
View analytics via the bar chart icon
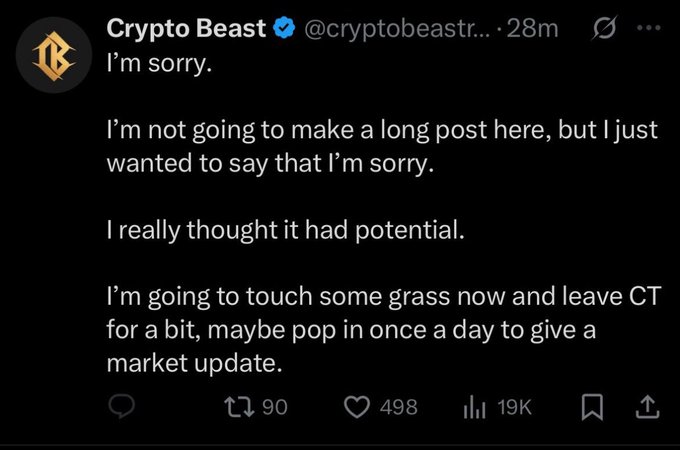(x=474, y=408)
